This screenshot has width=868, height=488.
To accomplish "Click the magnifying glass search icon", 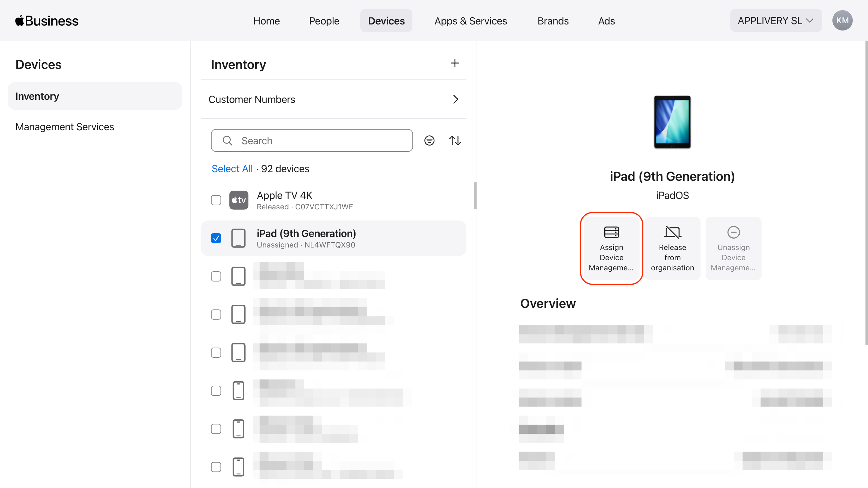I will click(227, 140).
